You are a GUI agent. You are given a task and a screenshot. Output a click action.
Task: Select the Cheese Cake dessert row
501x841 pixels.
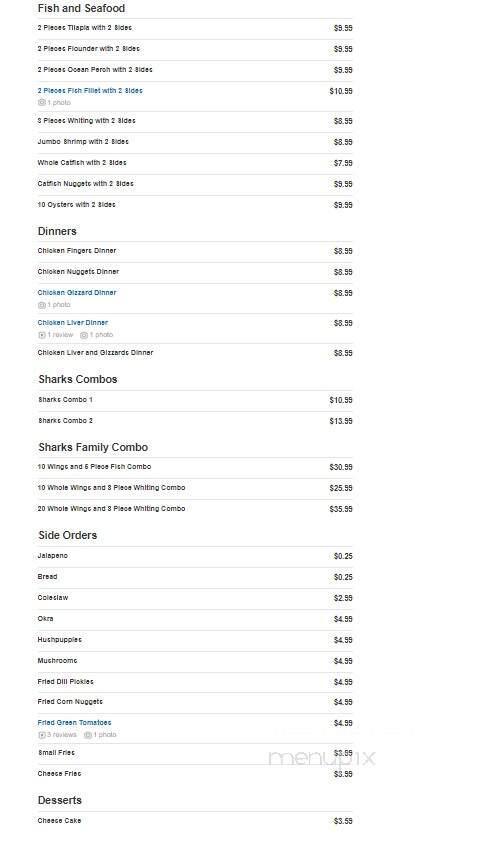195,821
